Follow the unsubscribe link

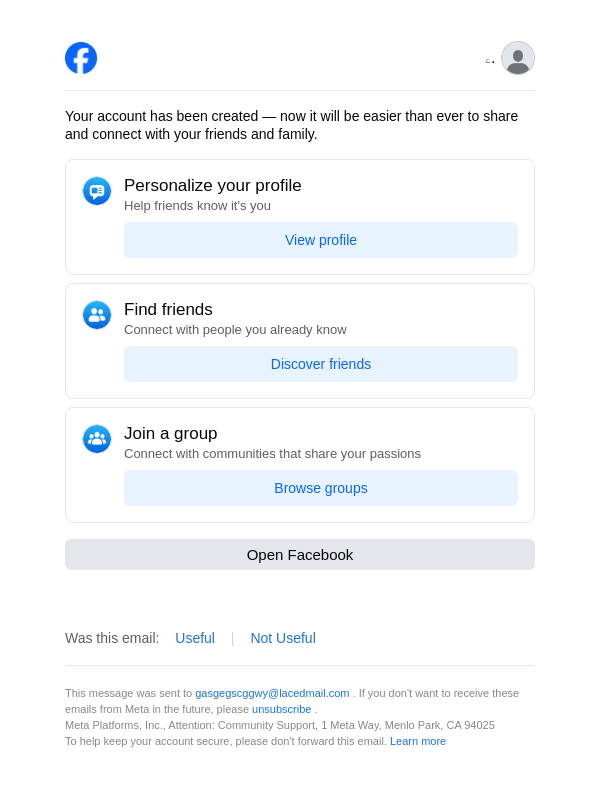pyautogui.click(x=281, y=709)
